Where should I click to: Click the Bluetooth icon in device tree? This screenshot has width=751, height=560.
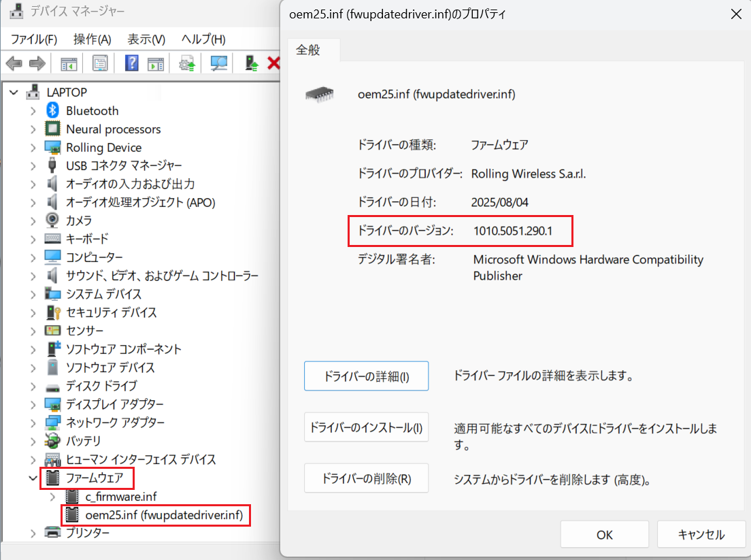(x=52, y=111)
